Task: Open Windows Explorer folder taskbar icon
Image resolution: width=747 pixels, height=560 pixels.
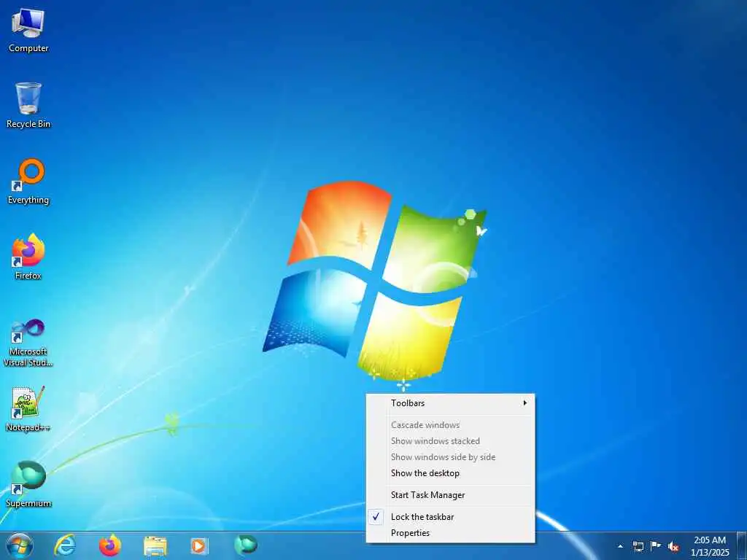Action: pos(155,546)
